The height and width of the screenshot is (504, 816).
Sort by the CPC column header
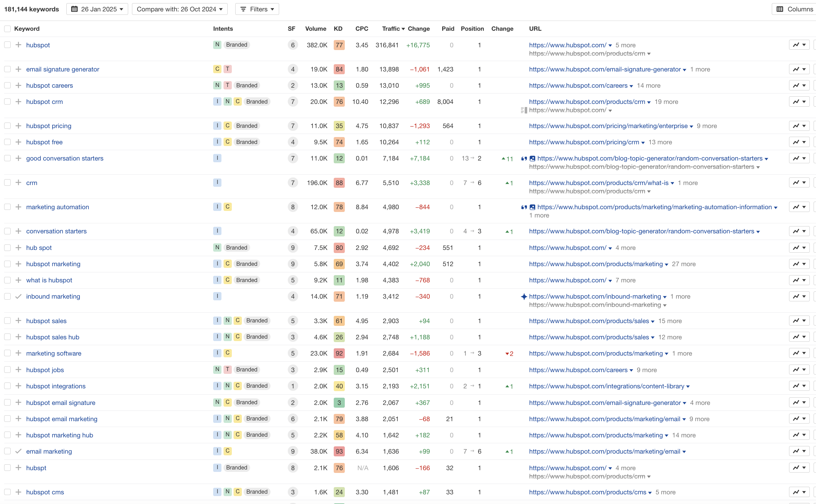(362, 29)
